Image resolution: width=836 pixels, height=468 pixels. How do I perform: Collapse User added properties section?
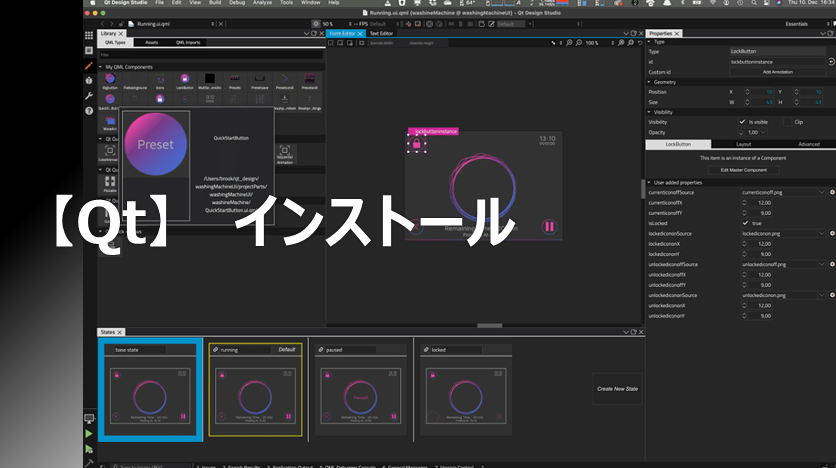coord(649,183)
